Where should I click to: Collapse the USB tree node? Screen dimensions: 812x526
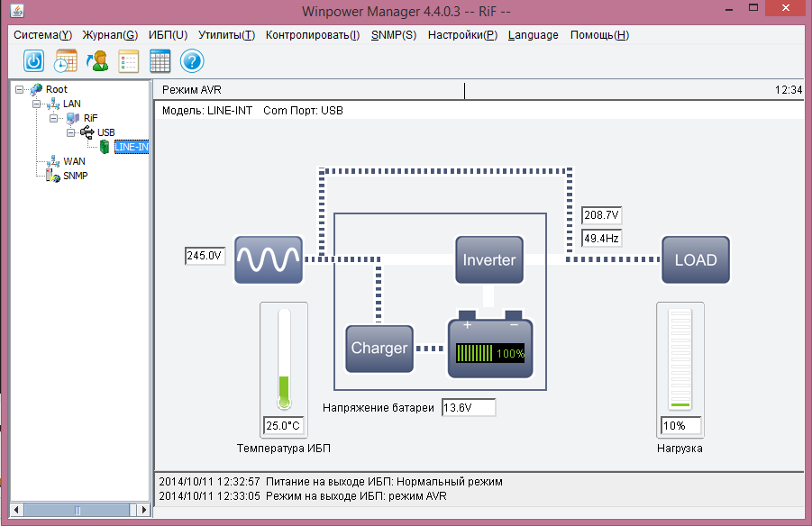(70, 133)
